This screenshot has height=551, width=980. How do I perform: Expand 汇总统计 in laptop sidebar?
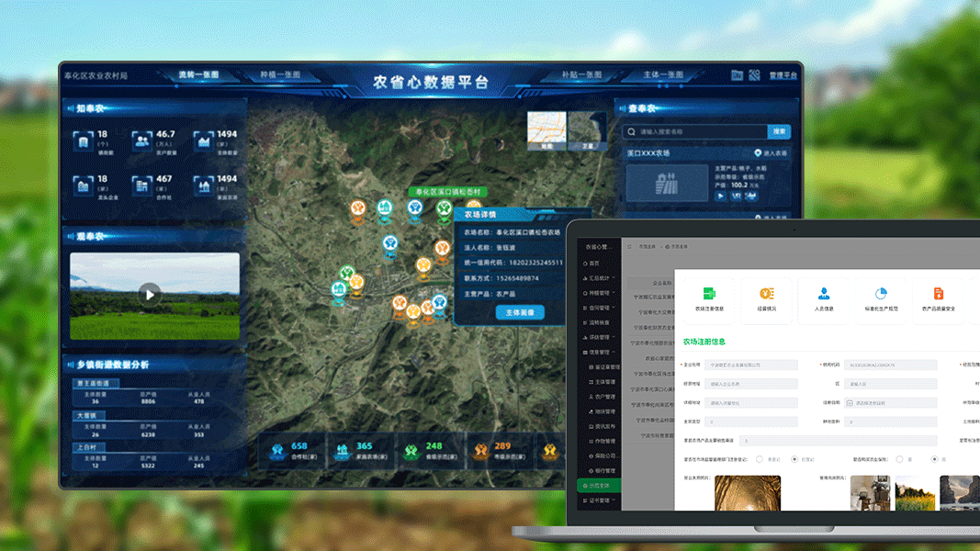click(599, 278)
